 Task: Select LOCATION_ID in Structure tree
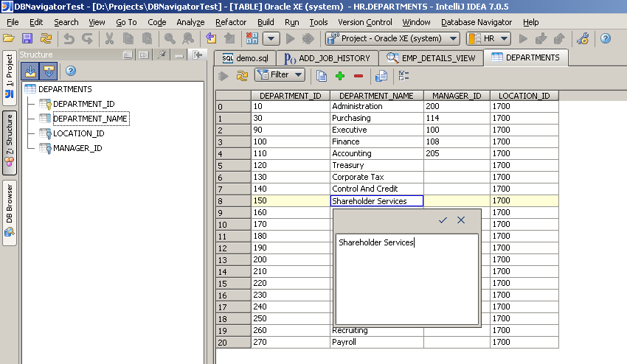(79, 133)
